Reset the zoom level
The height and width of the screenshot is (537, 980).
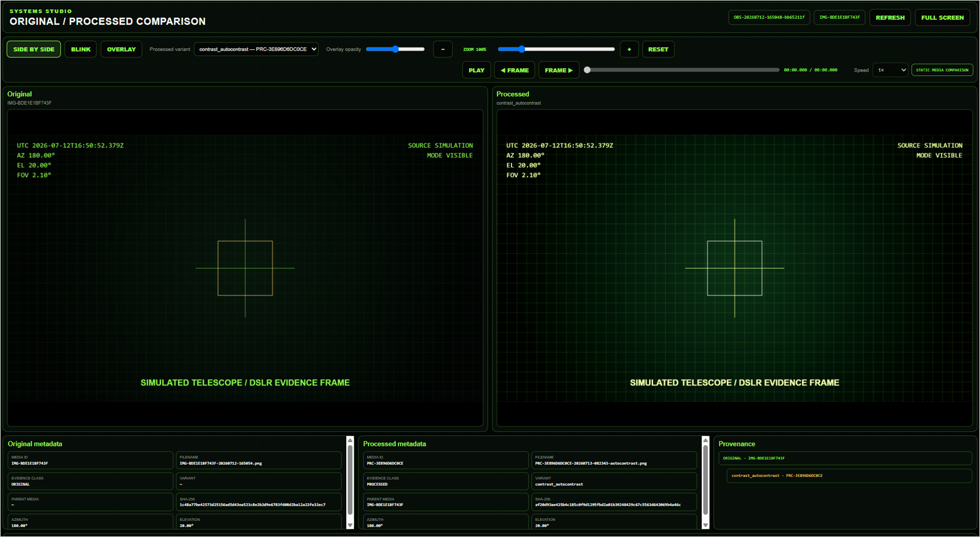click(x=658, y=49)
